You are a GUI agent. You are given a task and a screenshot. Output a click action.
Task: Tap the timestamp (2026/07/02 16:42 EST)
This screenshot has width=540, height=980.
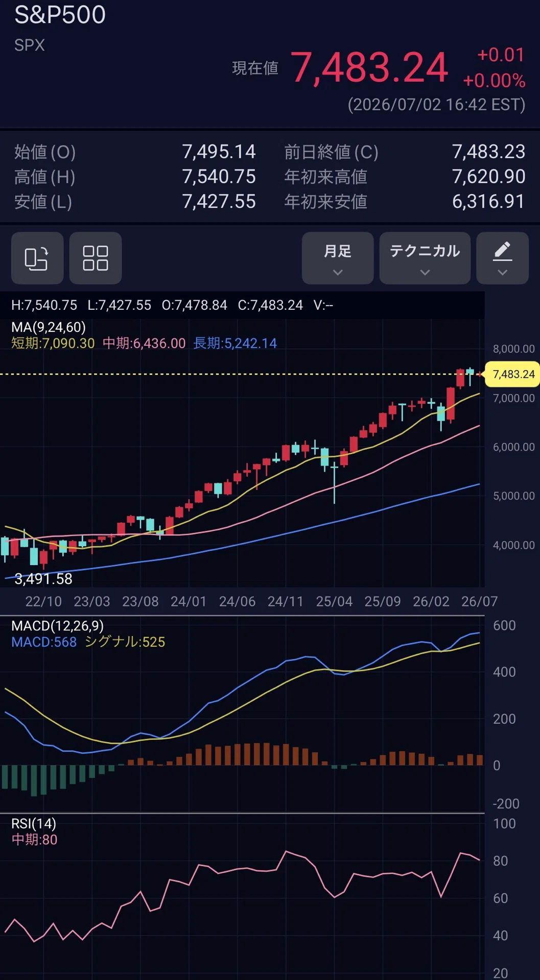436,105
